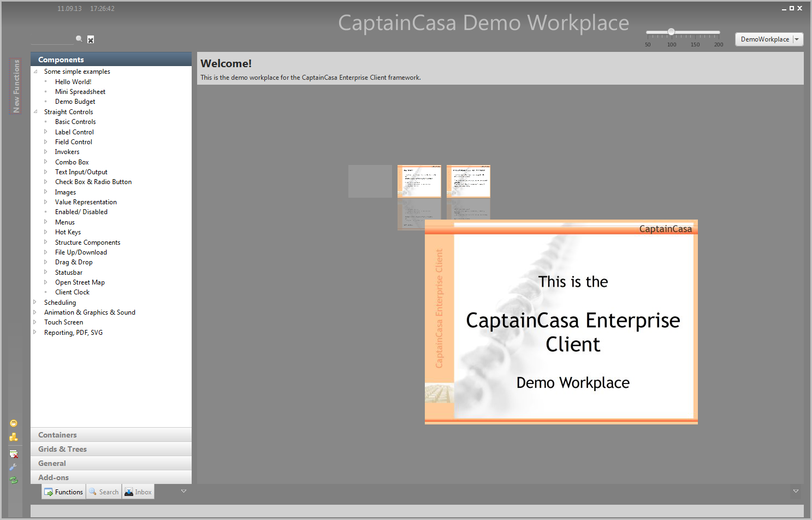Expand the Combo Box tree node
Screen dimensions: 812x520
point(46,162)
